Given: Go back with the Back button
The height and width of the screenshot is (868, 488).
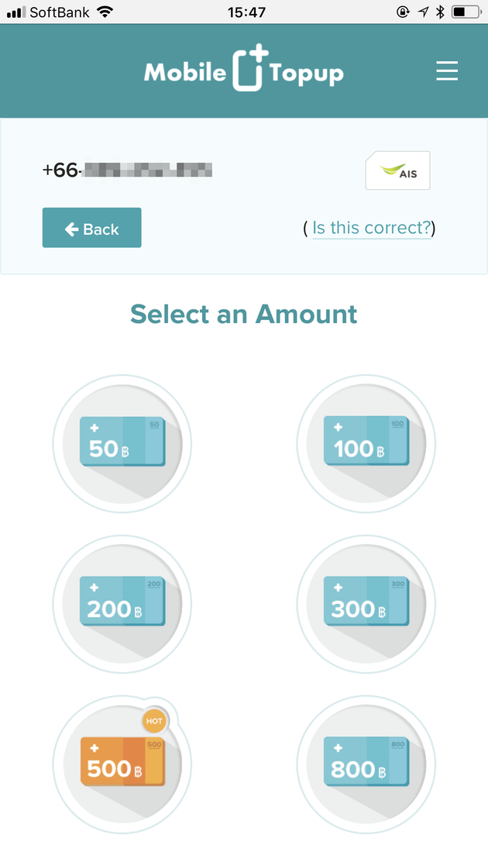Looking at the screenshot, I should pyautogui.click(x=92, y=228).
